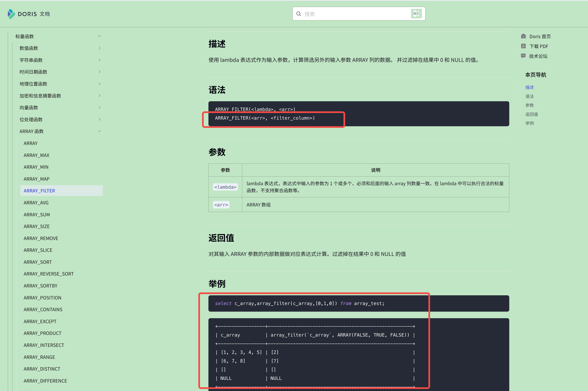Screen dimensions: 588x391
Task: Jump to 返回值 in page navigation
Action: click(x=532, y=114)
